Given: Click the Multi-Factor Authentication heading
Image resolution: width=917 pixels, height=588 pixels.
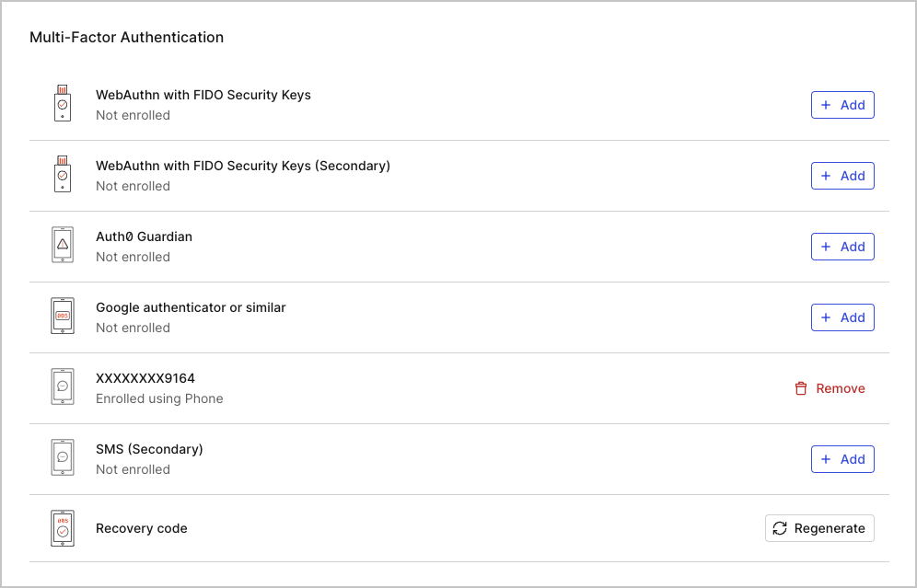Looking at the screenshot, I should coord(126,37).
